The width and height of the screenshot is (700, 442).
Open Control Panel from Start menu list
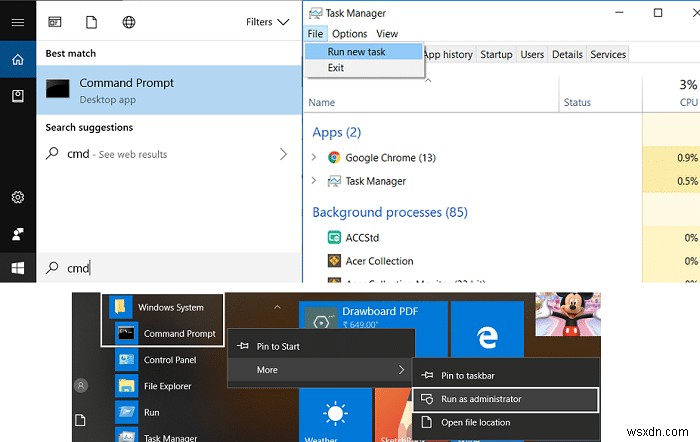pyautogui.click(x=170, y=360)
